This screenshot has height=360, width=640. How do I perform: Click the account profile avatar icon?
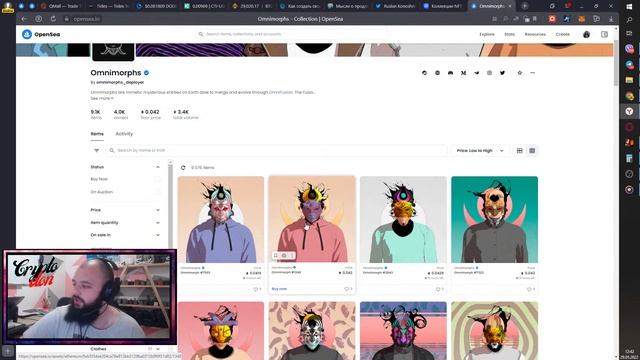point(587,34)
